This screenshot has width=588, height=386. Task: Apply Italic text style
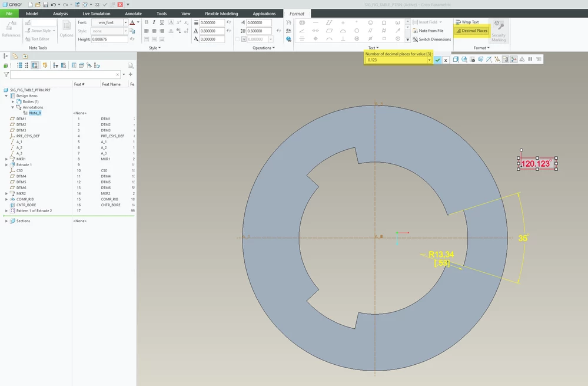(x=154, y=22)
